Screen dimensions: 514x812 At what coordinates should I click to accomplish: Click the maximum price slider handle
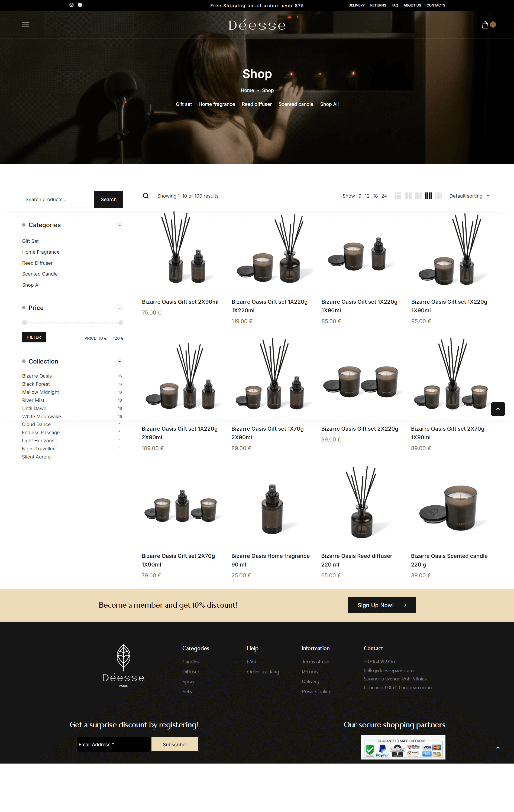(121, 323)
